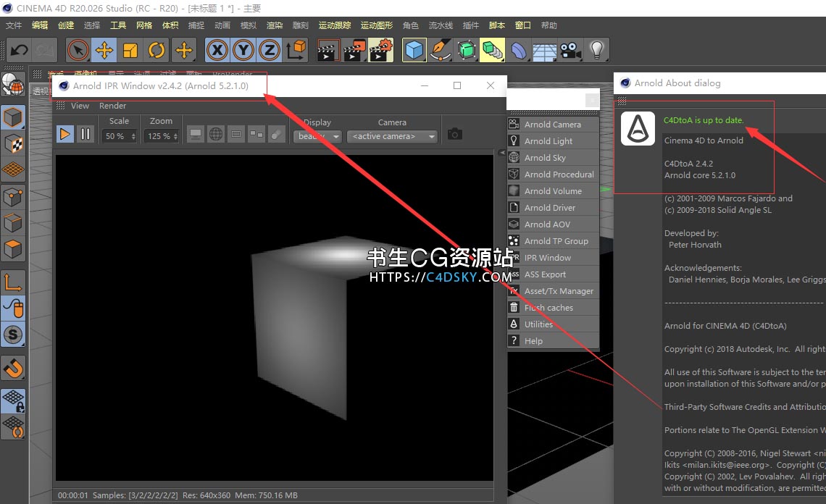Image resolution: width=826 pixels, height=504 pixels.
Task: Switch to Polygons mode
Action: click(13, 249)
